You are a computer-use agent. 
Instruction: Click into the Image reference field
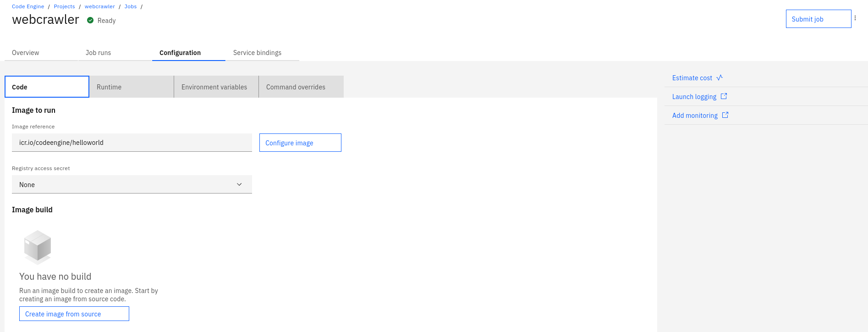coord(132,143)
